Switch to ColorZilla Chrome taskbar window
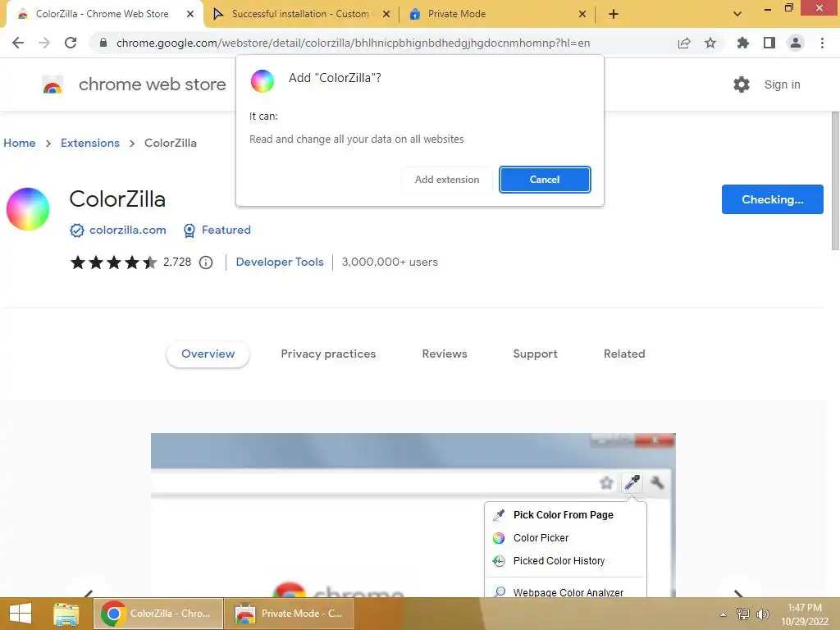The height and width of the screenshot is (630, 840). (158, 614)
